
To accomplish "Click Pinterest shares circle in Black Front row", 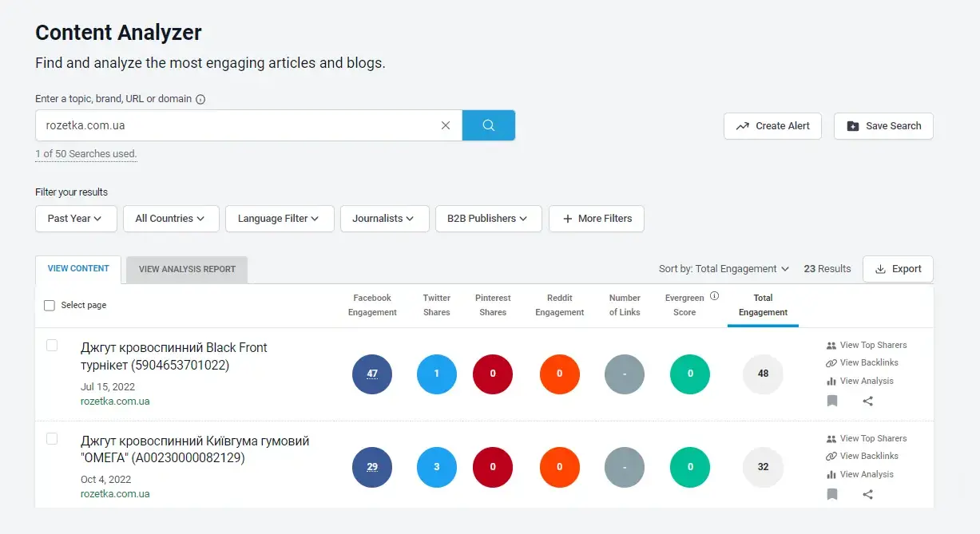I will coord(493,374).
